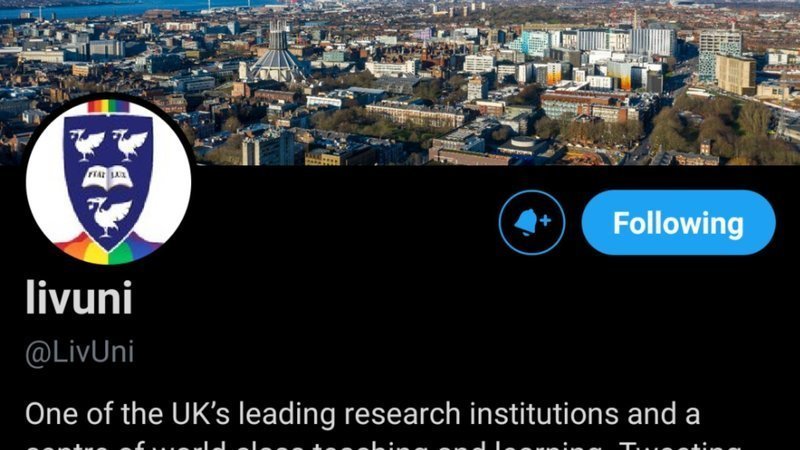Viewport: 800px width, 450px height.
Task: Click the open book on the crest
Action: (x=108, y=177)
